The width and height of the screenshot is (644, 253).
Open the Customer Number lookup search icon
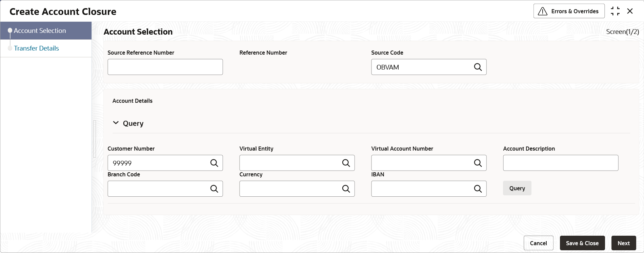pos(214,163)
